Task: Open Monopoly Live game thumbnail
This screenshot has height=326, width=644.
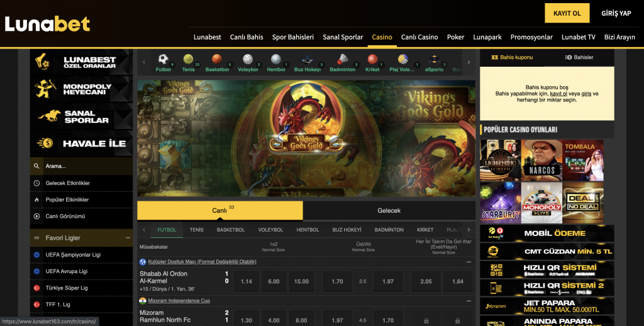Action: (x=541, y=203)
